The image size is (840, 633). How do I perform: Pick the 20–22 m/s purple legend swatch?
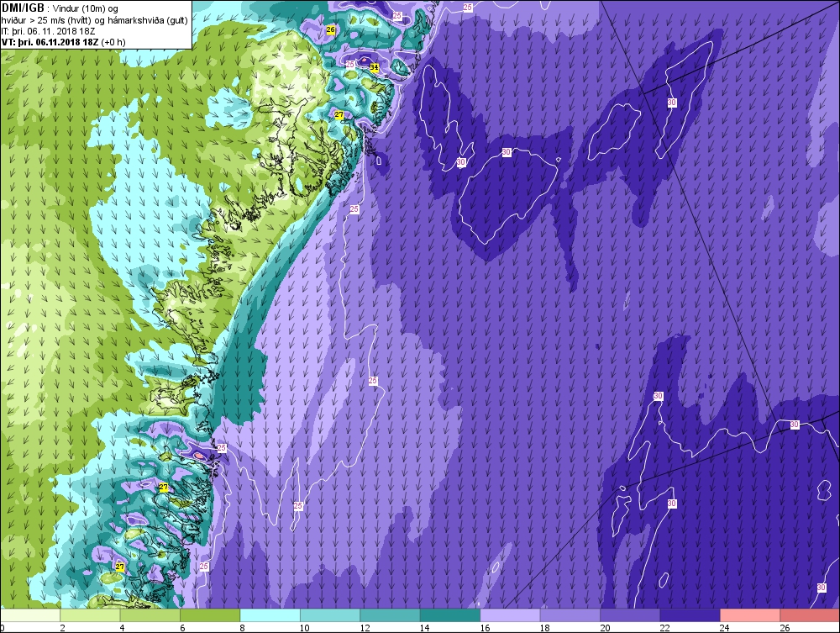630,615
